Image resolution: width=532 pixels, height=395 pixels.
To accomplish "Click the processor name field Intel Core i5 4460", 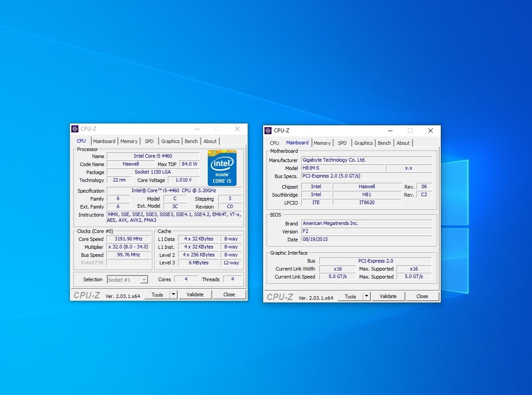I will pos(153,156).
